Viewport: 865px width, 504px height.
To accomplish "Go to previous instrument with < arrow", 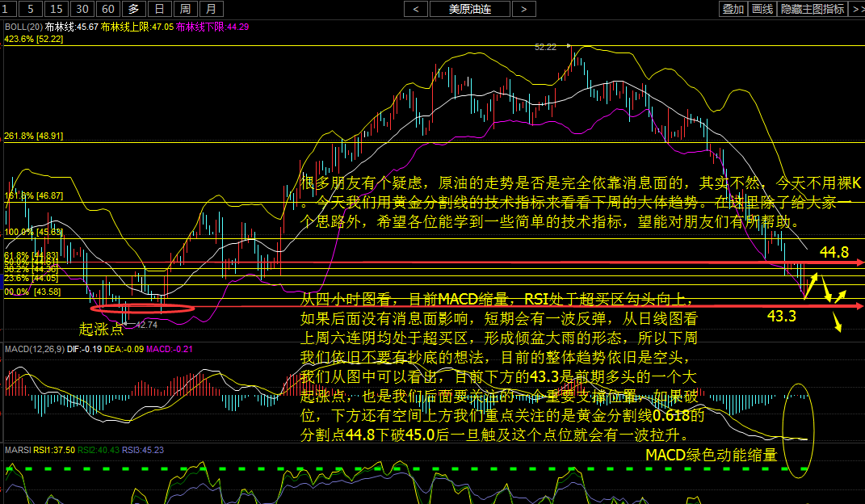I will [x=416, y=9].
